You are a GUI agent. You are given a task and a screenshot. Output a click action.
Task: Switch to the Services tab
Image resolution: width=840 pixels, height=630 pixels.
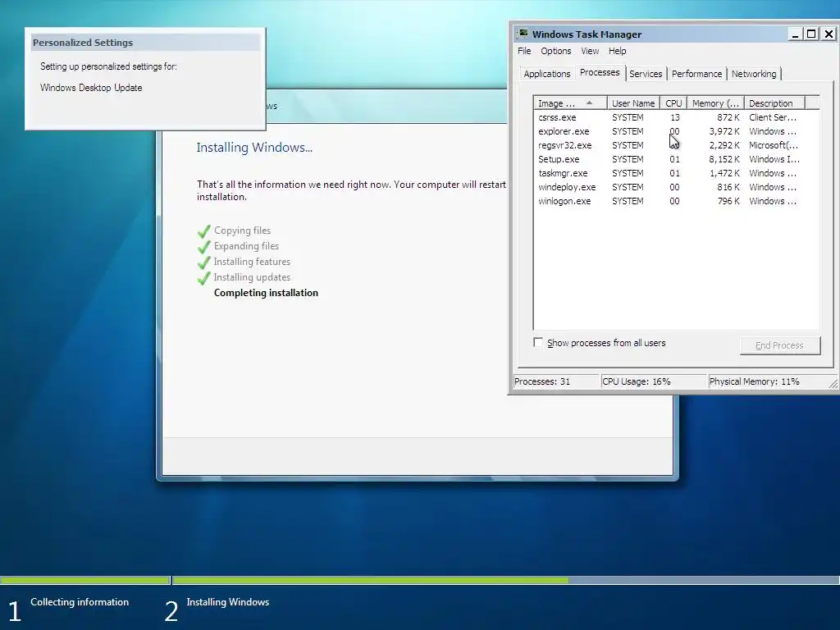pos(646,74)
